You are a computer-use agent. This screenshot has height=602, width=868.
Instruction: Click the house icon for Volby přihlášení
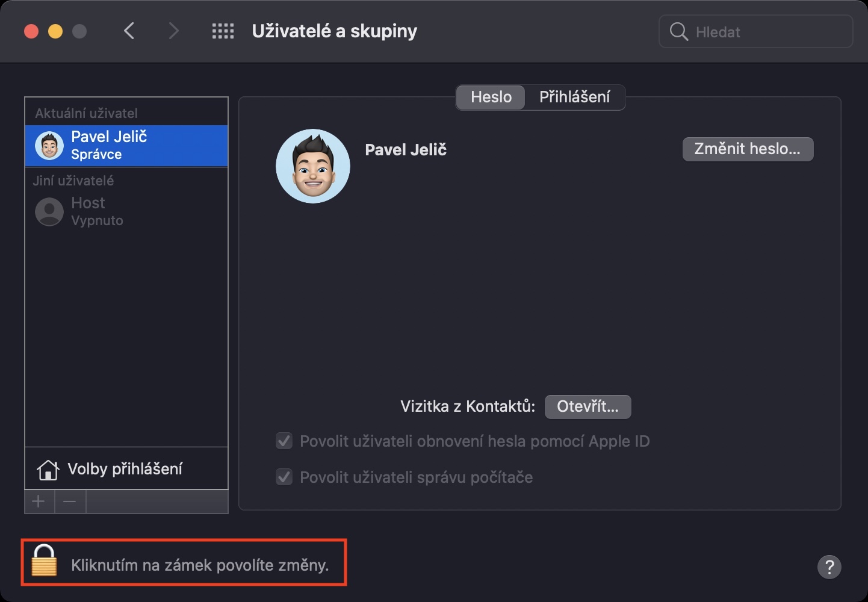tap(48, 470)
